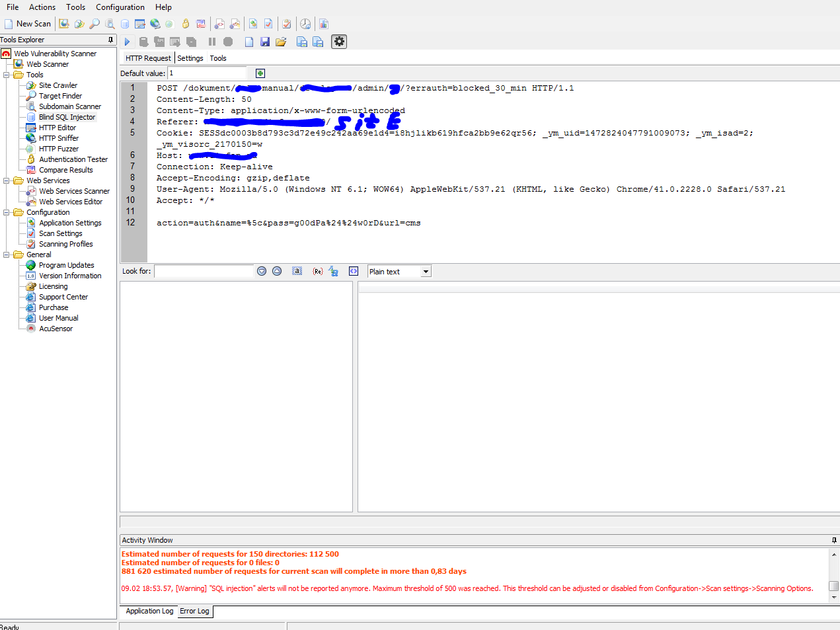This screenshot has width=840, height=630.
Task: Open HTTP Editor toolbar icon
Action: pos(139,24)
